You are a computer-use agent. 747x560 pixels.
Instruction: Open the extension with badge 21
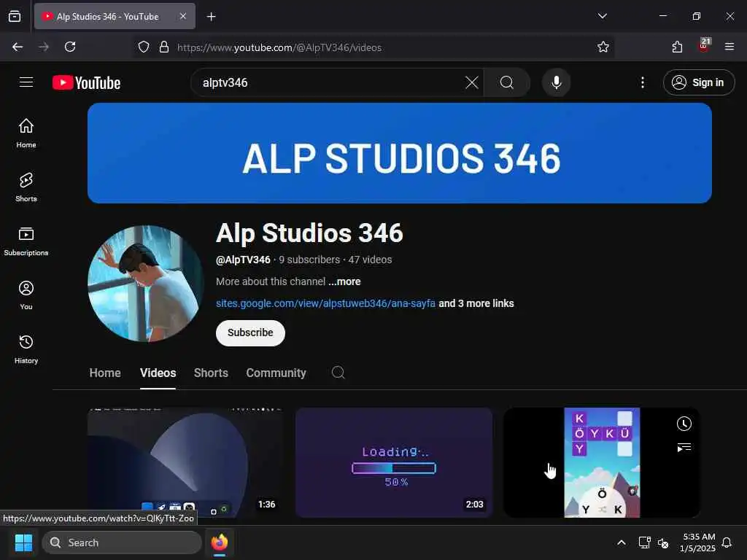[x=704, y=46]
